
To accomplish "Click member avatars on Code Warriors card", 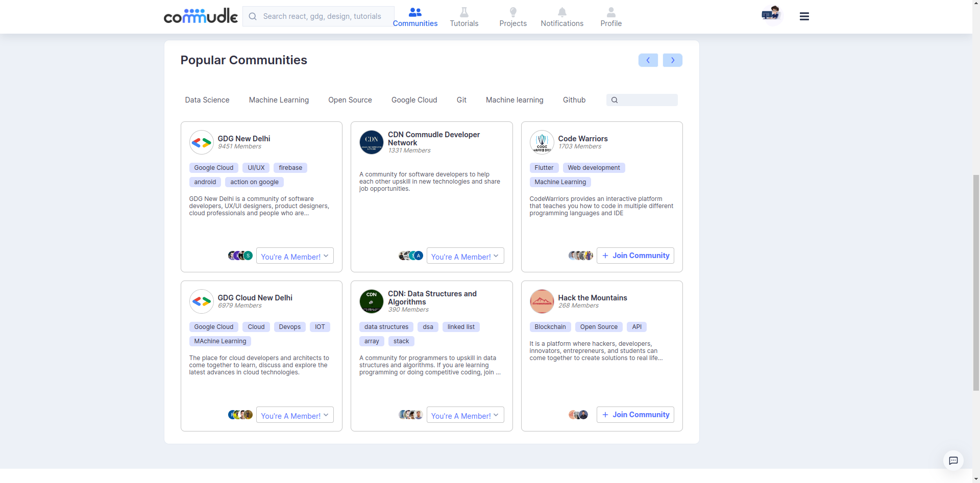I will click(581, 256).
